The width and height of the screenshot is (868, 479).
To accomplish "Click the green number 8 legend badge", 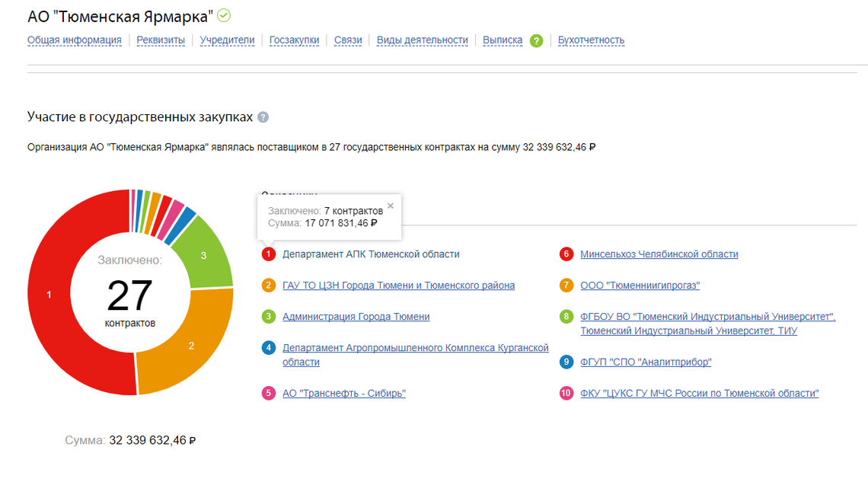I will coord(566,316).
